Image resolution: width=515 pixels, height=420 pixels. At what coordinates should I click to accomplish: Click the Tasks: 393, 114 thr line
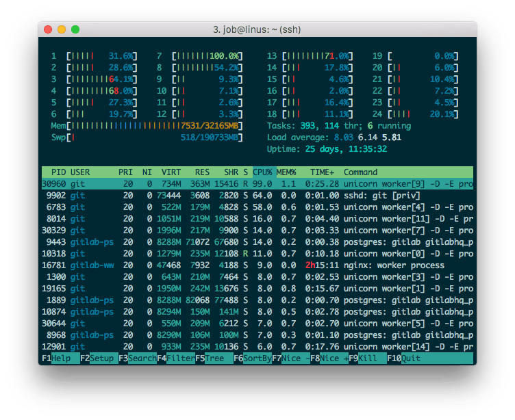click(x=339, y=126)
